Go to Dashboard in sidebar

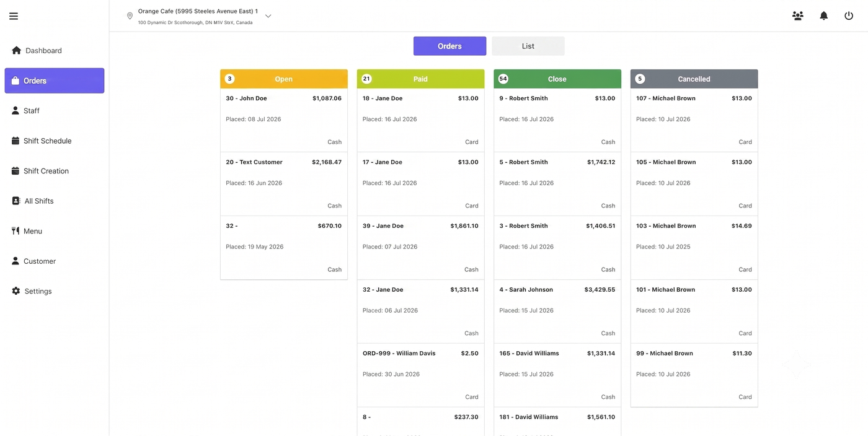pyautogui.click(x=55, y=51)
